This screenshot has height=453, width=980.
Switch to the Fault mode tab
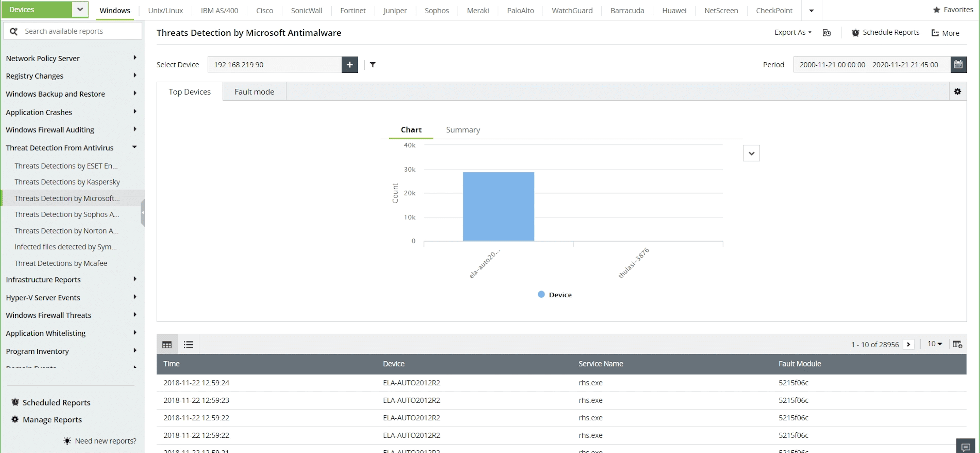tap(254, 92)
